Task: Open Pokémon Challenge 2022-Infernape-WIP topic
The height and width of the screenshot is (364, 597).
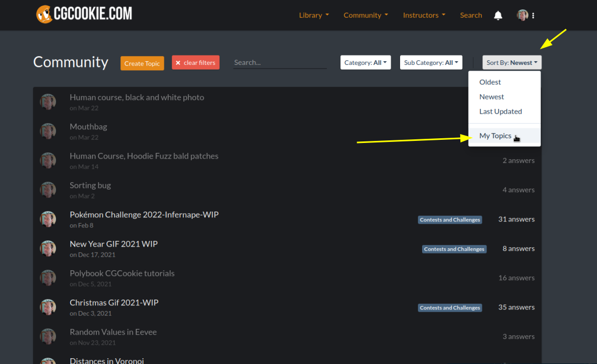Action: [144, 214]
